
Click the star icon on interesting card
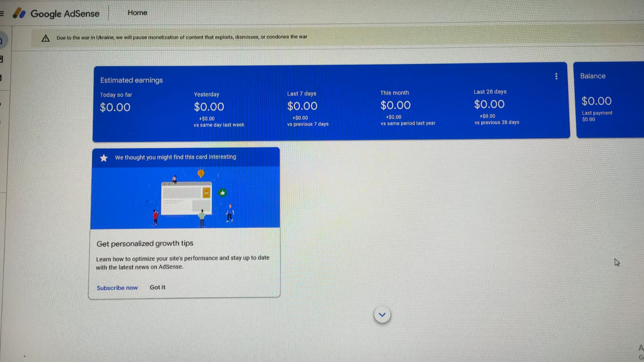[x=104, y=158]
